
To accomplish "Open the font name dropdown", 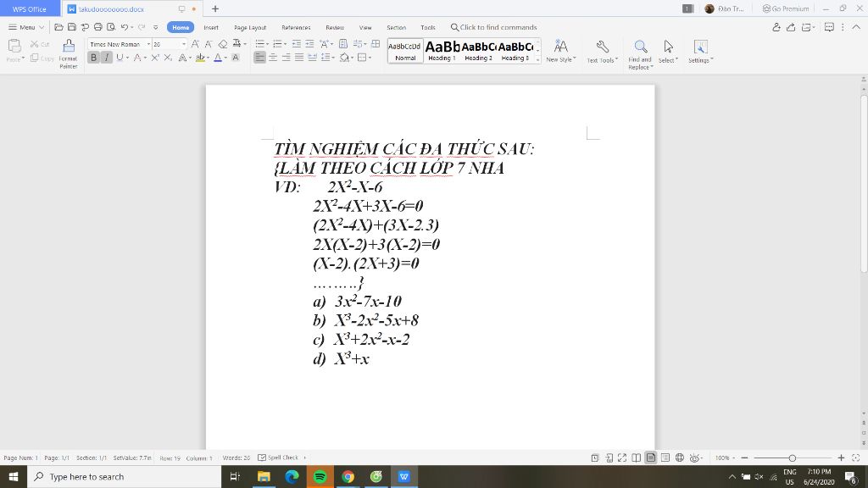I will (x=148, y=44).
